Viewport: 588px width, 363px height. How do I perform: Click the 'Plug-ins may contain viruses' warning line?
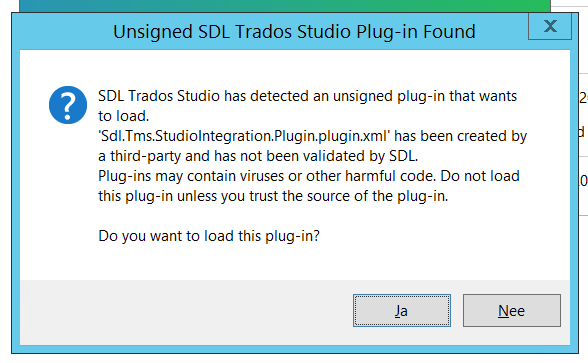pyautogui.click(x=309, y=176)
